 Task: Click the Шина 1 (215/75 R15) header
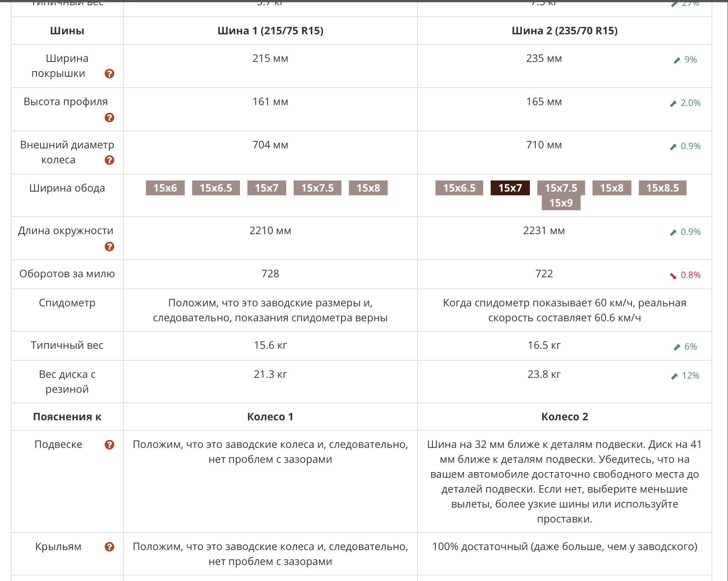point(271,31)
